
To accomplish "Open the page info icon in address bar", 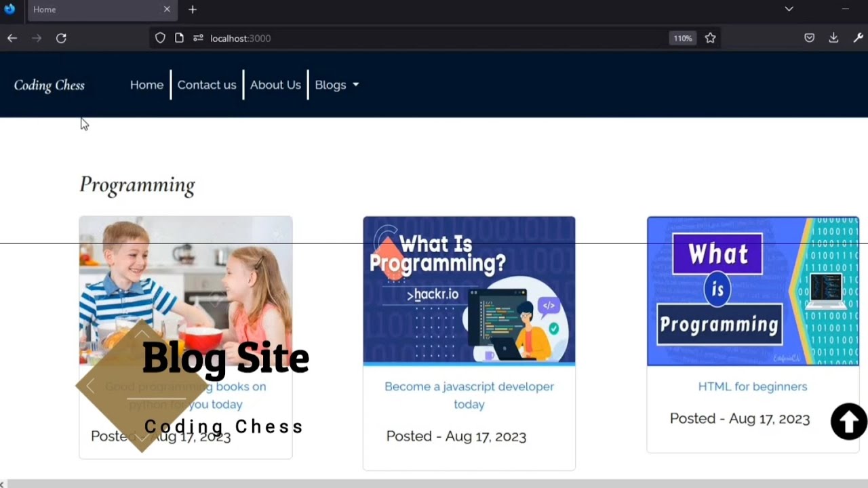I will [179, 38].
